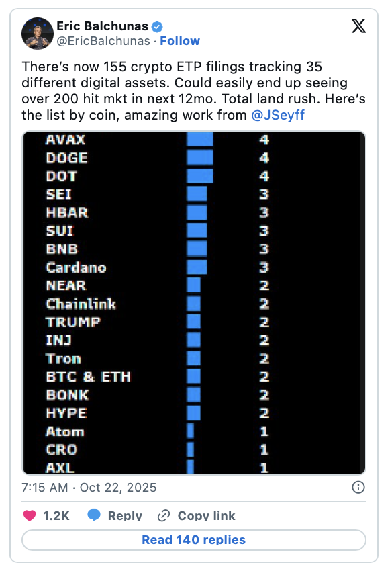392x575 pixels.
Task: Open the @JSeyff profile link in tweet text
Action: coord(278,115)
